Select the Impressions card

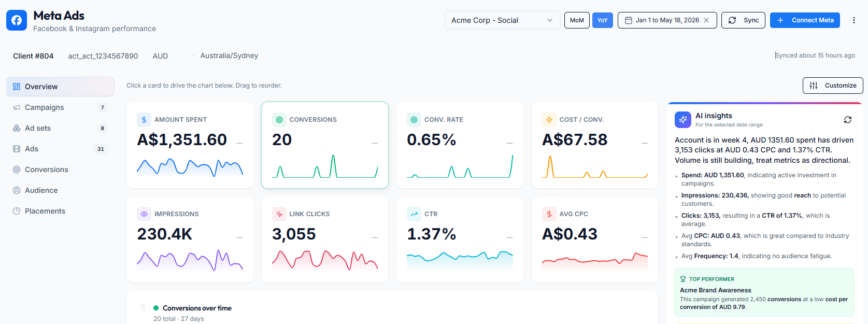190,240
